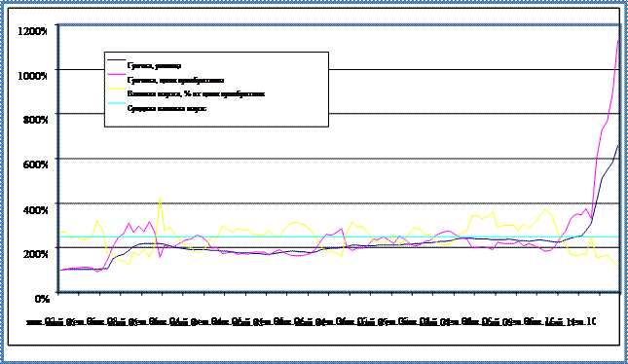Screen dimensions: 628x364
Task: Click the 800% y-axis label
Action: pos(35,120)
